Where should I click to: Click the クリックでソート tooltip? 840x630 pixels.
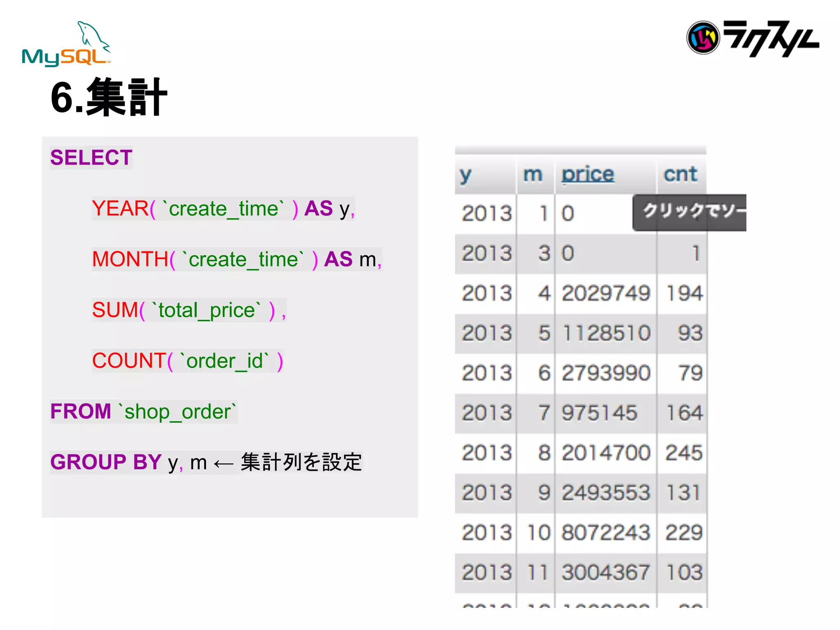pyautogui.click(x=689, y=212)
